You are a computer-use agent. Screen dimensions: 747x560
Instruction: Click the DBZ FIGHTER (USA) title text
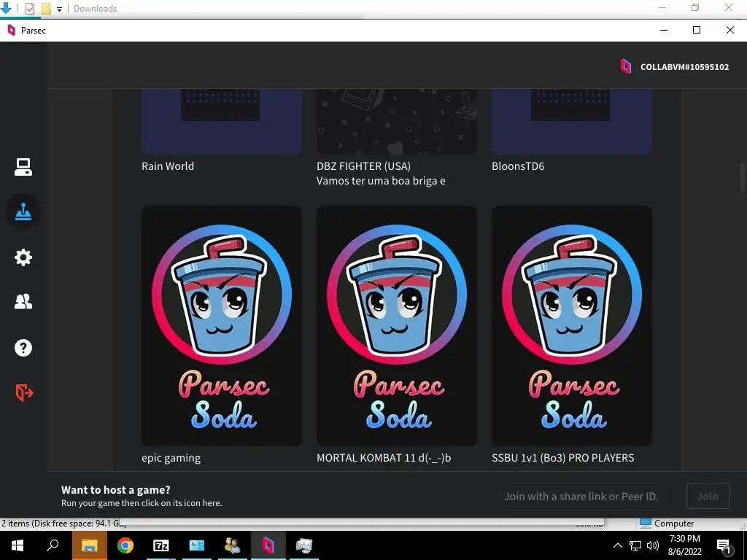pos(363,166)
